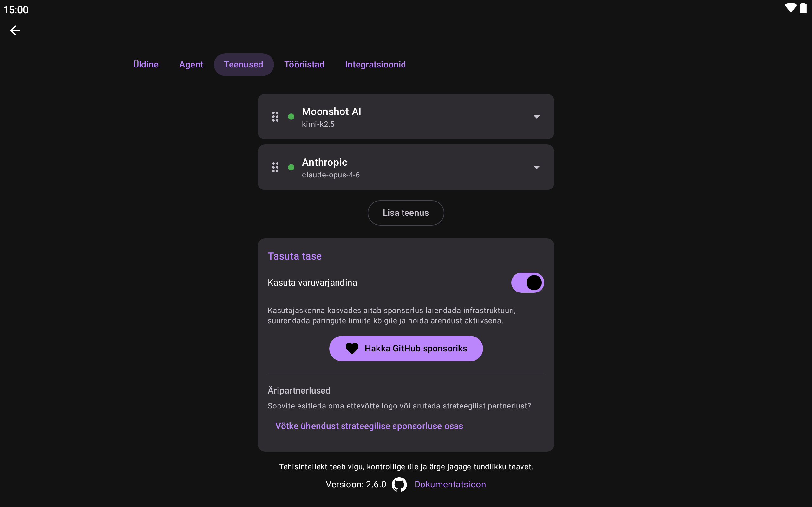Click the Anthropic green status dot
Viewport: 812px width, 507px height.
point(291,167)
